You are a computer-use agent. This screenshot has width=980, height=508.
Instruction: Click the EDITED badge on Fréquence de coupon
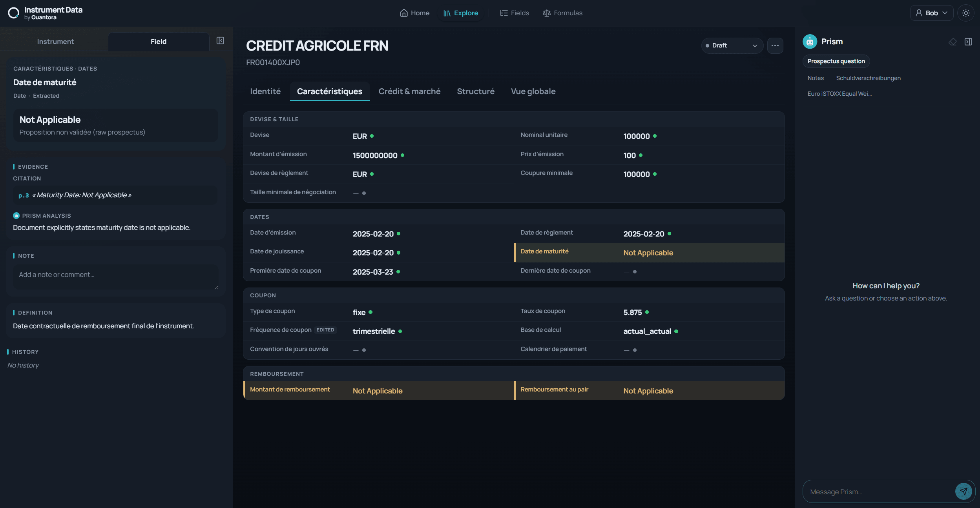pos(325,330)
